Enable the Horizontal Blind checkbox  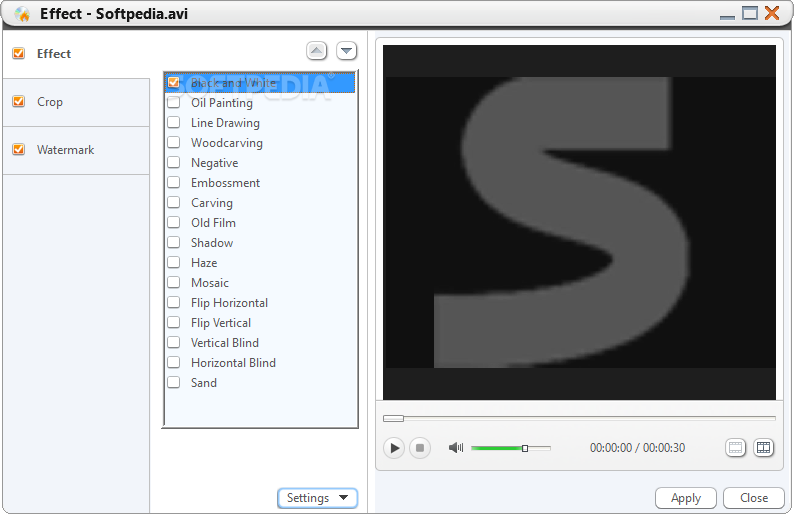174,363
